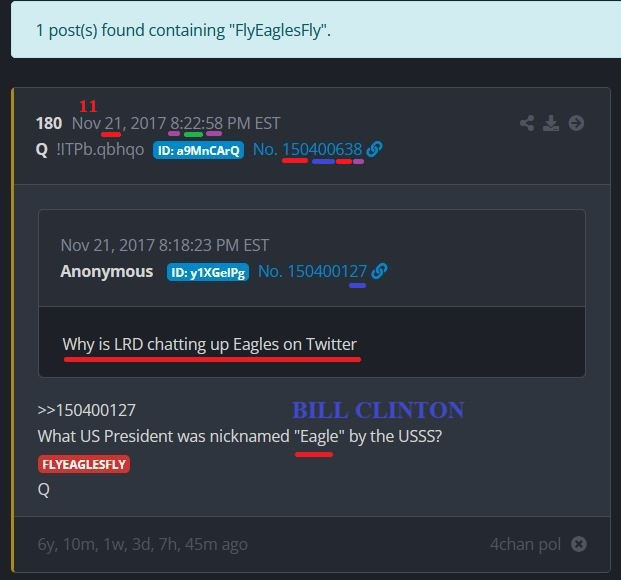
Task: Click the 4chan pol source label
Action: pos(525,544)
